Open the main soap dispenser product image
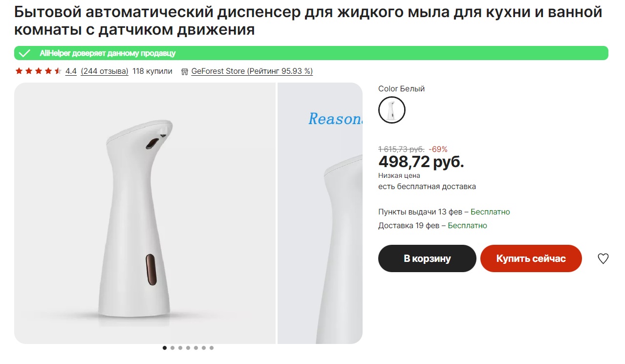625x364 pixels. 145,214
